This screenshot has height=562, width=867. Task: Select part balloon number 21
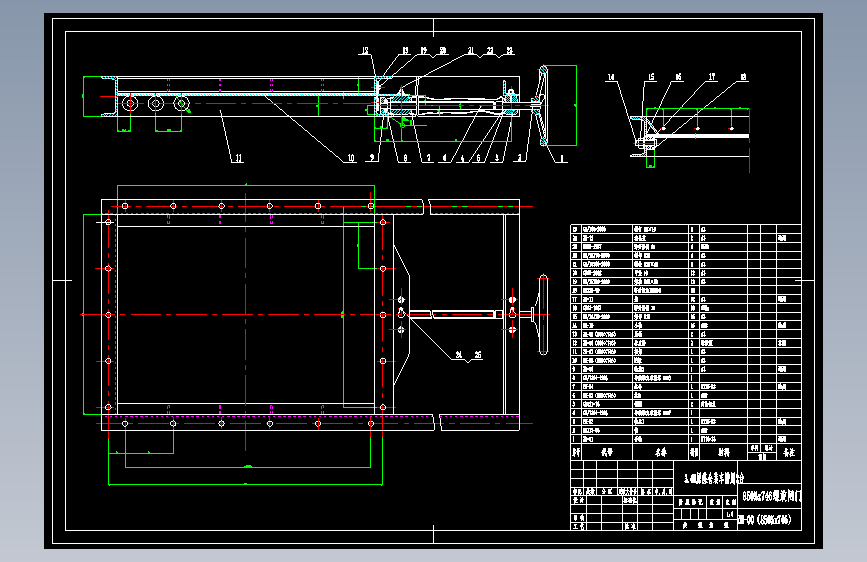coord(471,51)
